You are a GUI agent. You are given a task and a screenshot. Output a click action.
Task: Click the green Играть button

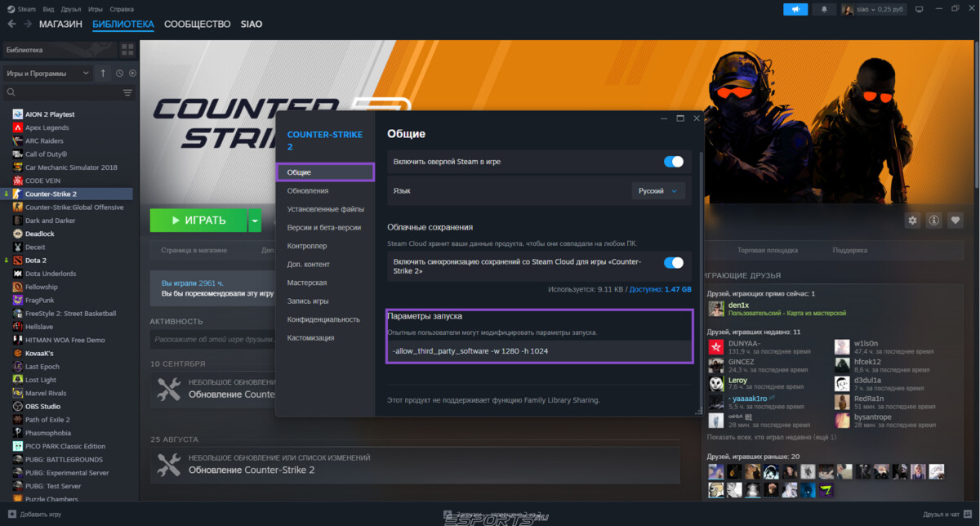198,221
